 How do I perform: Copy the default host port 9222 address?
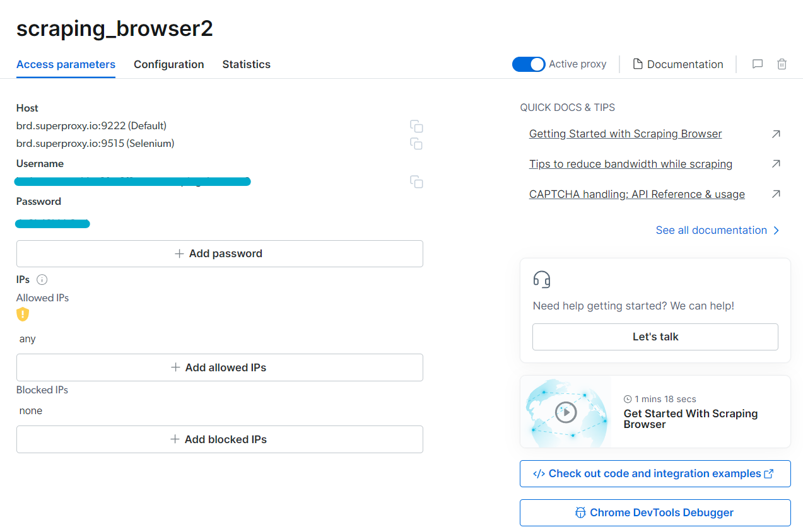[x=416, y=126]
